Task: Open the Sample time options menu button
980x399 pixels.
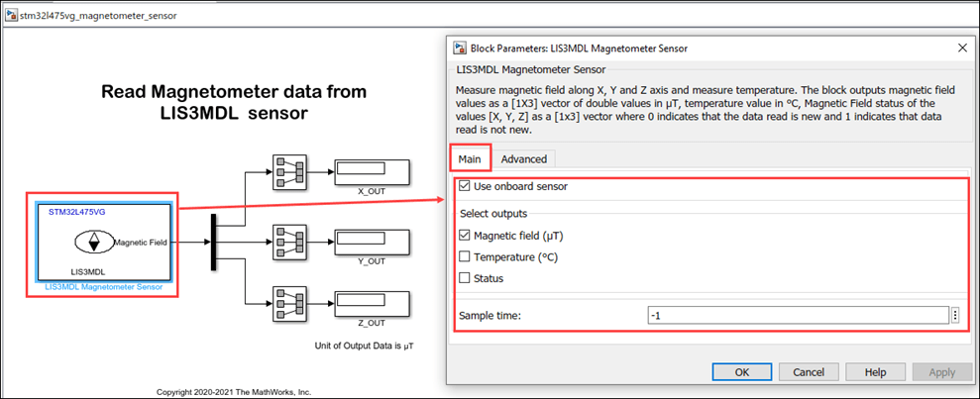Action: tap(955, 315)
